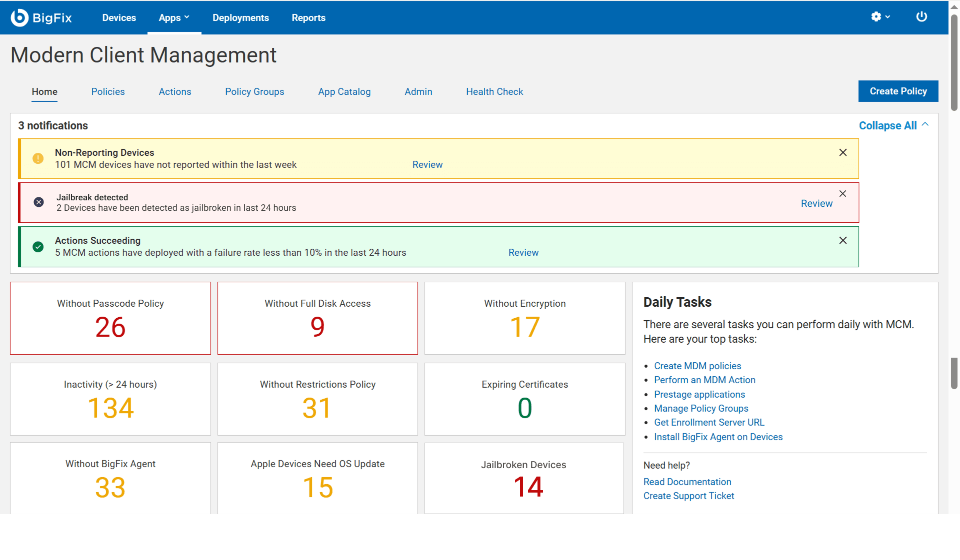Review the Actions Succeeding notification
Image resolution: width=960 pixels, height=560 pixels.
coord(523,253)
